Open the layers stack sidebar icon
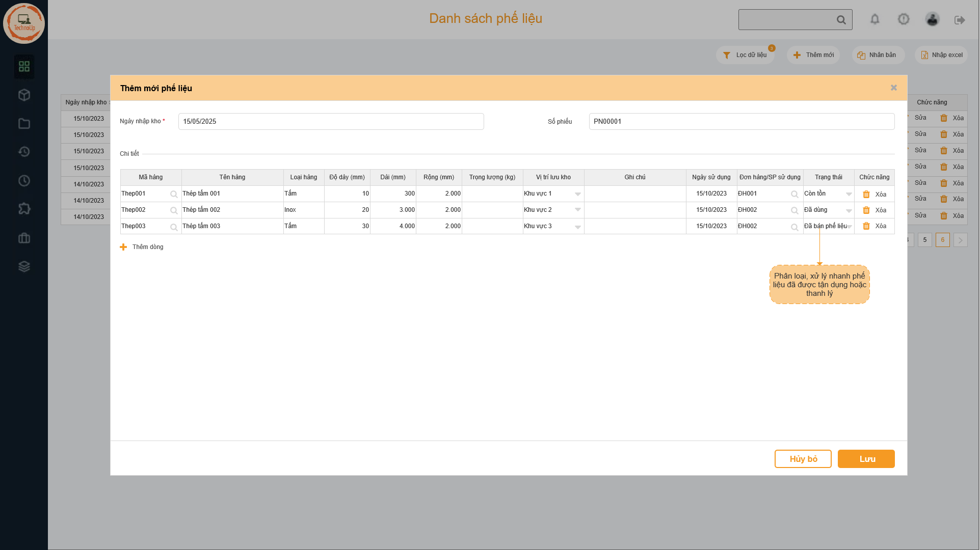 [x=24, y=266]
